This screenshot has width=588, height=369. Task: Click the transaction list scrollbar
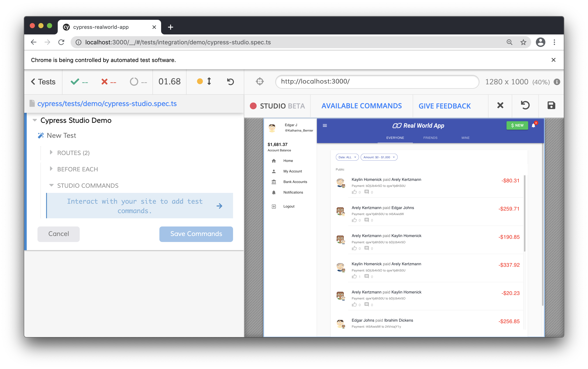[524, 214]
